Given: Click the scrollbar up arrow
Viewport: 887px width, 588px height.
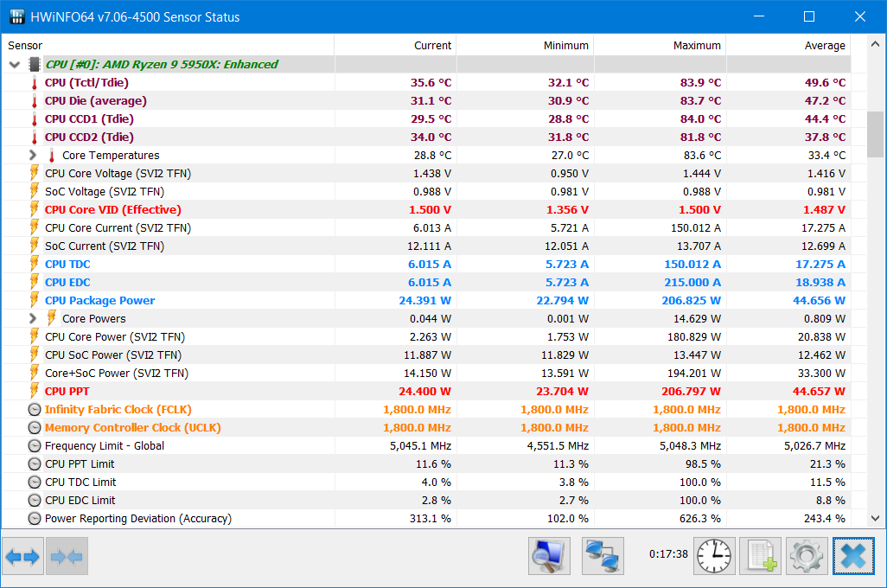Looking at the screenshot, I should point(875,44).
